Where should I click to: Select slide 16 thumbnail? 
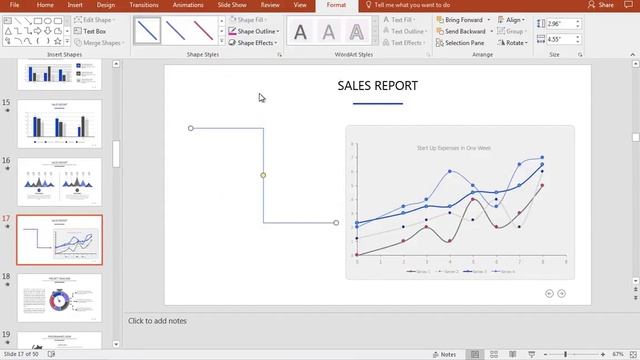(x=60, y=182)
